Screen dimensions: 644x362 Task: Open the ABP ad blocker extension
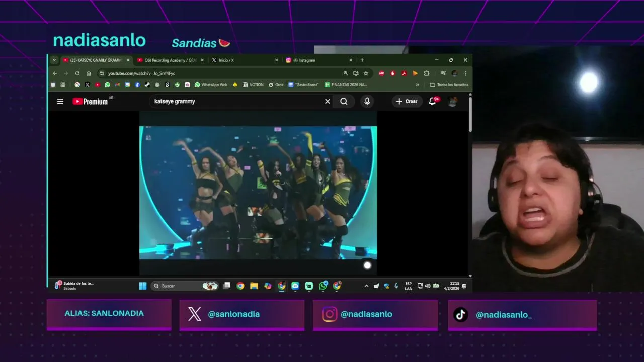(x=381, y=73)
